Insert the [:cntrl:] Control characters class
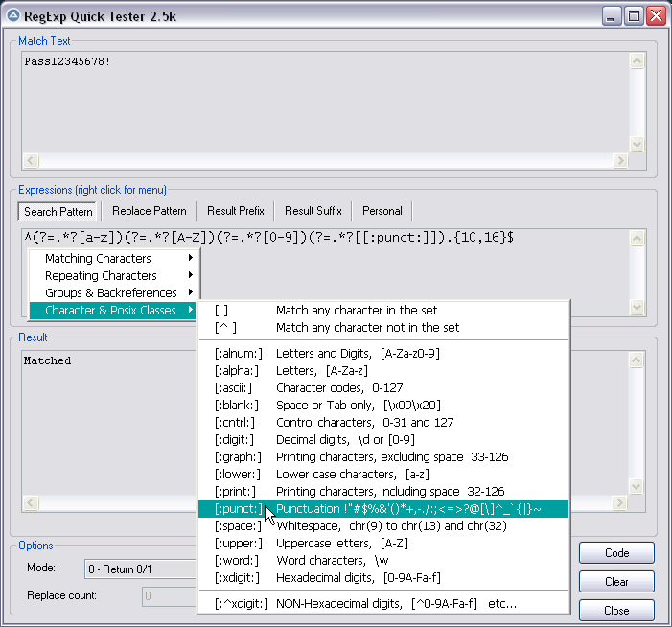Viewport: 672px width, 627px height. (x=383, y=422)
